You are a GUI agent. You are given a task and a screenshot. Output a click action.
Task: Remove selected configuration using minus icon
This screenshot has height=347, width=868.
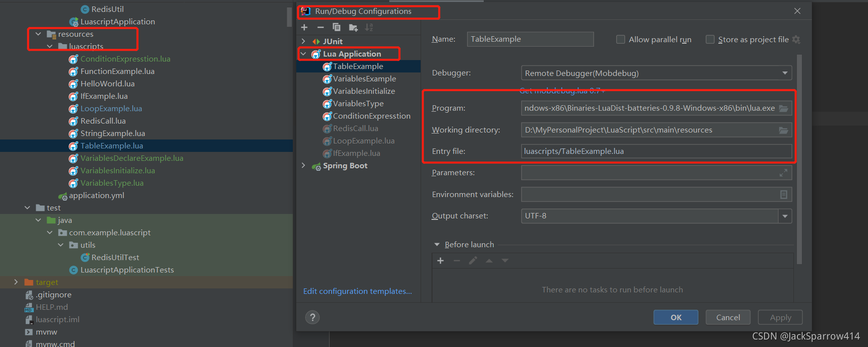click(x=321, y=27)
